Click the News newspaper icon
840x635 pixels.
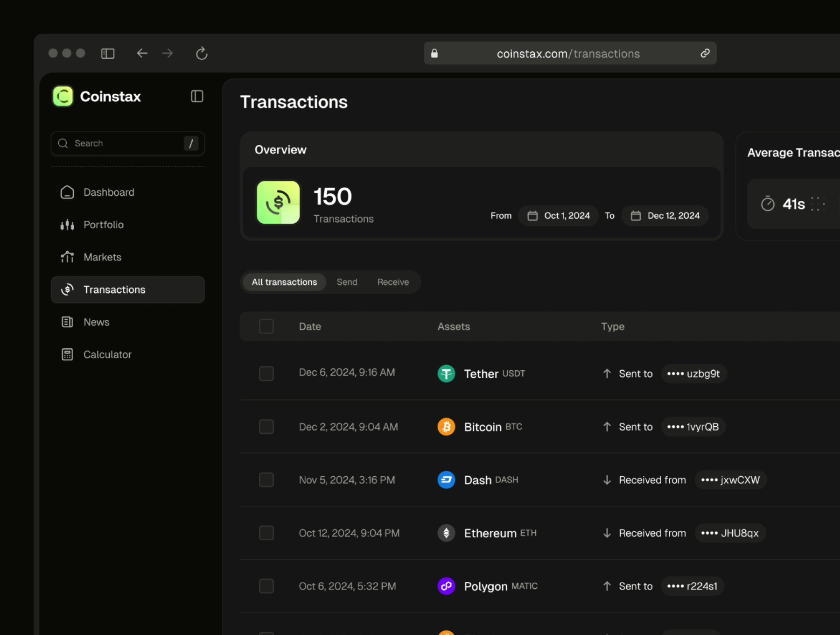coord(67,322)
